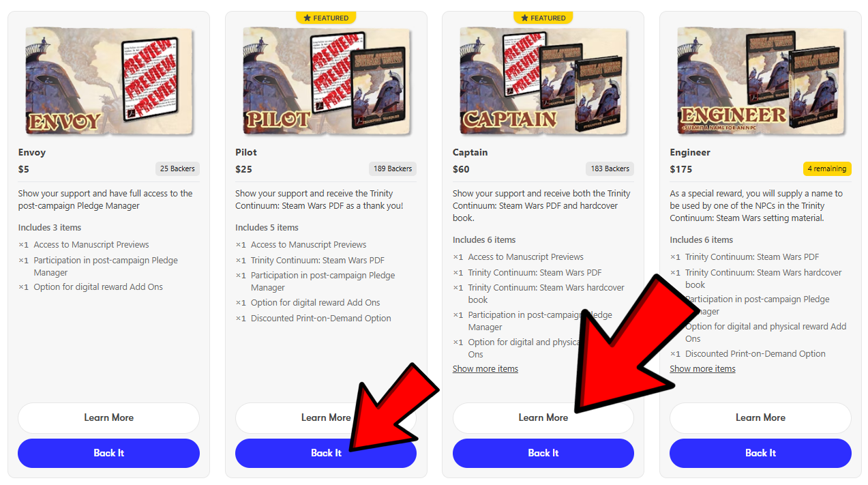Click the 189 Backers badge
The width and height of the screenshot is (868, 485).
[393, 168]
